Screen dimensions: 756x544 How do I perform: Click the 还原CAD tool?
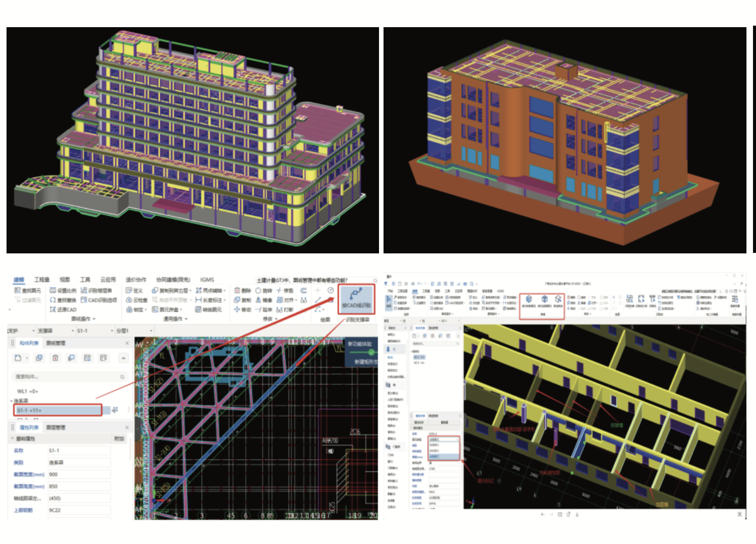[x=63, y=309]
